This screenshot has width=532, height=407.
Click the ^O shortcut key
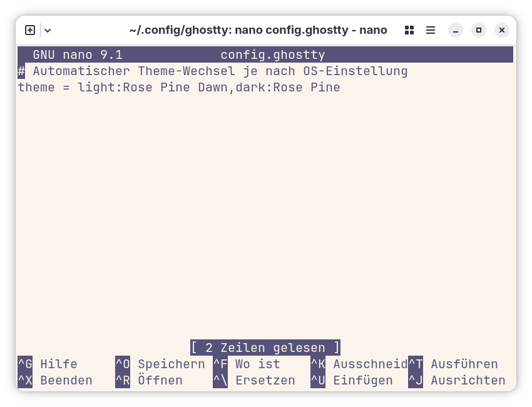(x=123, y=364)
